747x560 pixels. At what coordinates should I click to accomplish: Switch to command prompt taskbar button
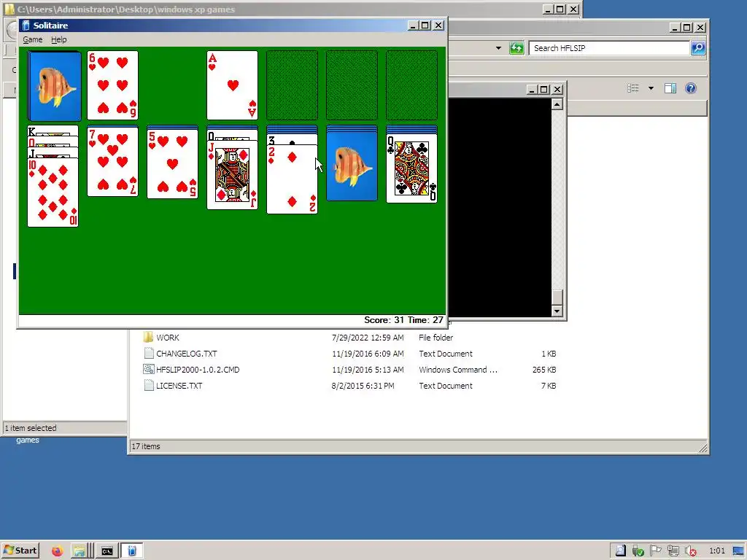(x=107, y=551)
